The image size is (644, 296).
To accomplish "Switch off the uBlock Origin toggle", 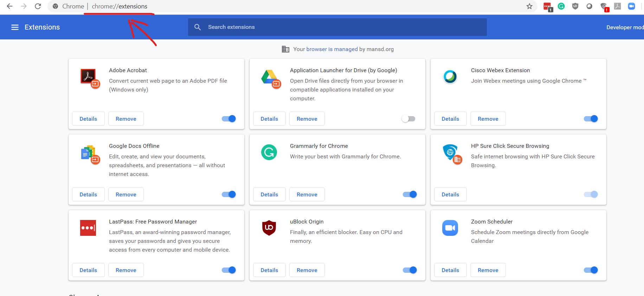I will coord(410,270).
